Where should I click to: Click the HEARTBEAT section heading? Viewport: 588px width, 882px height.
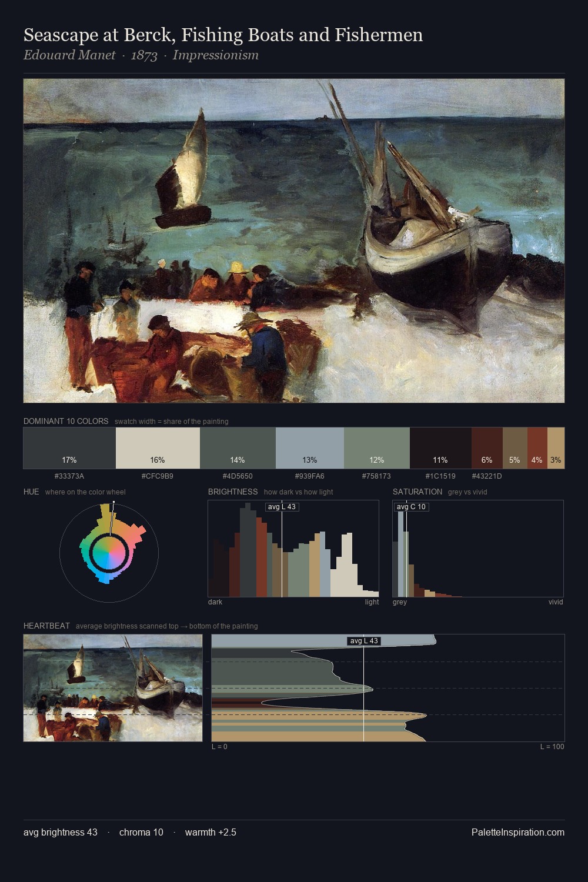click(x=46, y=626)
